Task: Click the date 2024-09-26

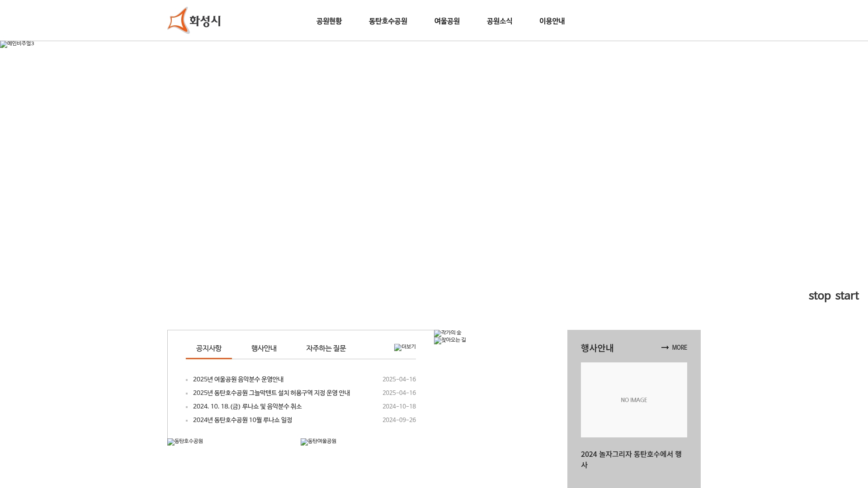Action: (x=399, y=420)
